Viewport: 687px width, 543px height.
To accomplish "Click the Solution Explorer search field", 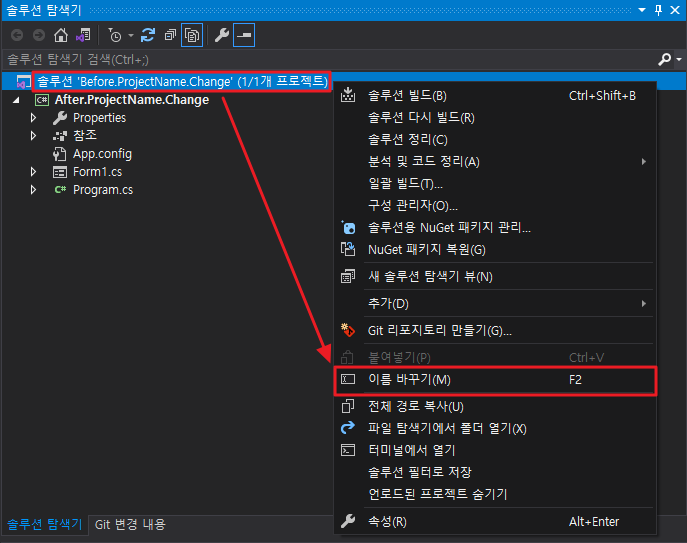I will click(x=329, y=59).
